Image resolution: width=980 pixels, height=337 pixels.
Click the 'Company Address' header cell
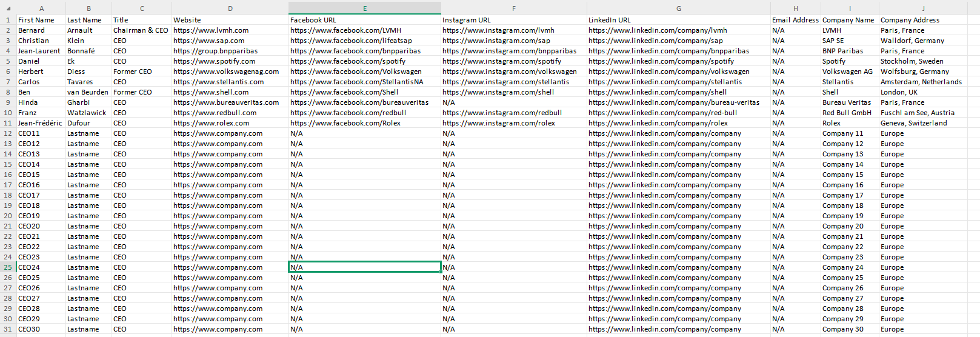(x=923, y=20)
